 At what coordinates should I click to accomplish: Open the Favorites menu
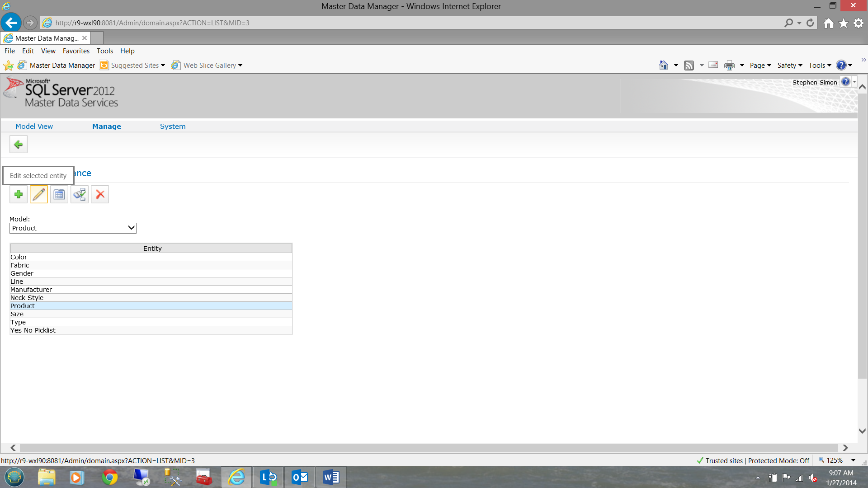coord(76,51)
